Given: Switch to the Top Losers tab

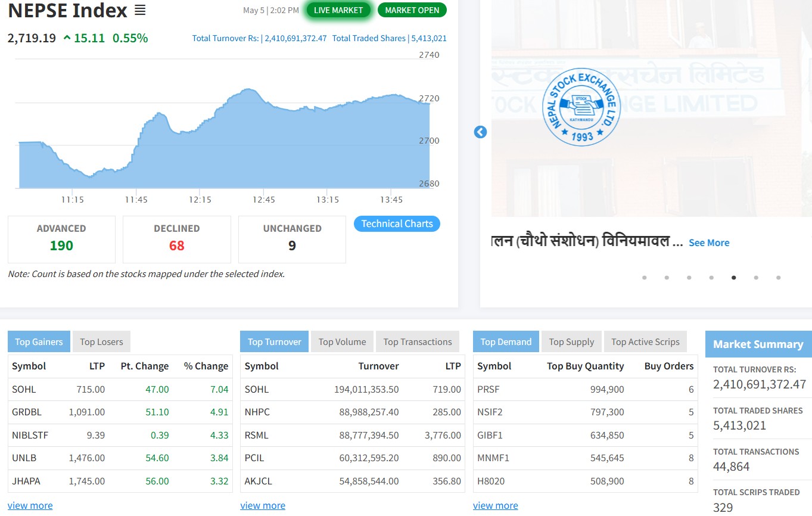Looking at the screenshot, I should 101,341.
